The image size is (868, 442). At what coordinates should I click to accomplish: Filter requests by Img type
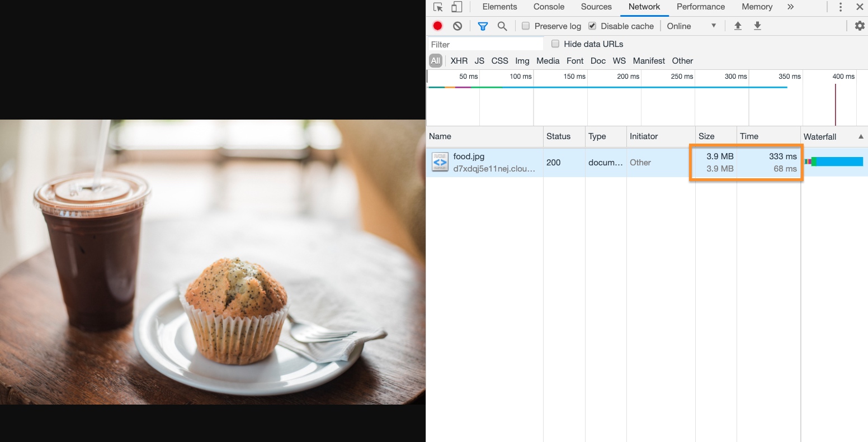(522, 61)
